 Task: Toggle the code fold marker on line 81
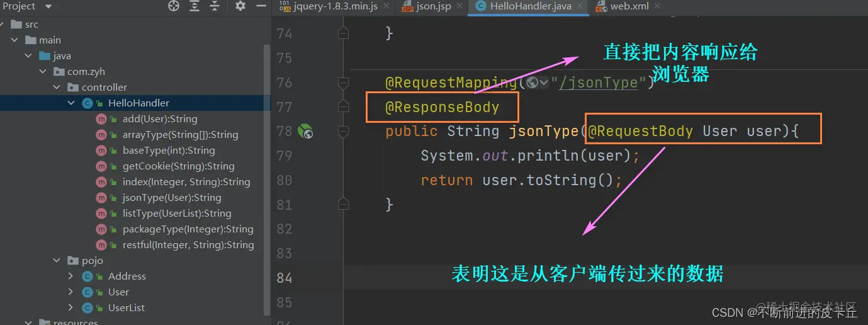point(343,205)
